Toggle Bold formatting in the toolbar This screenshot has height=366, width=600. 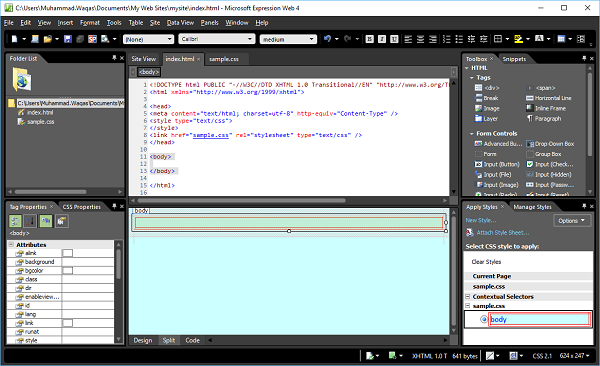pyautogui.click(x=370, y=39)
